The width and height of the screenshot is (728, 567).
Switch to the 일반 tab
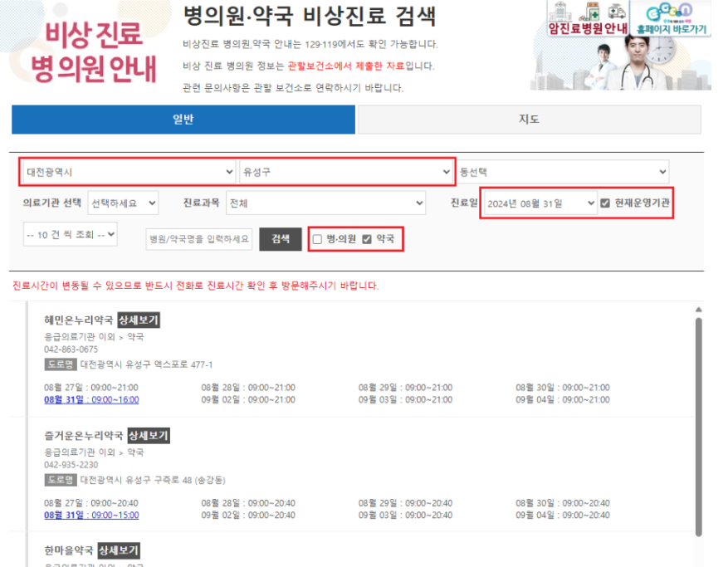coord(183,120)
